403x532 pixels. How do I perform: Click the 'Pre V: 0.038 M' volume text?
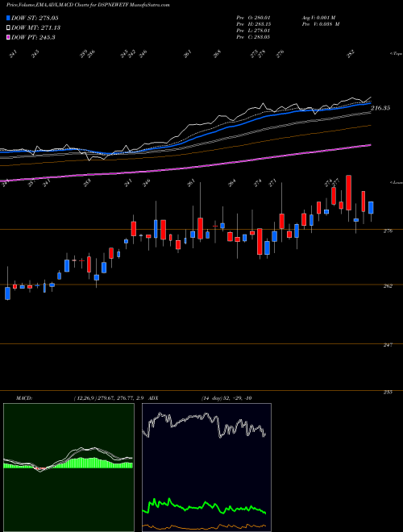(321, 24)
